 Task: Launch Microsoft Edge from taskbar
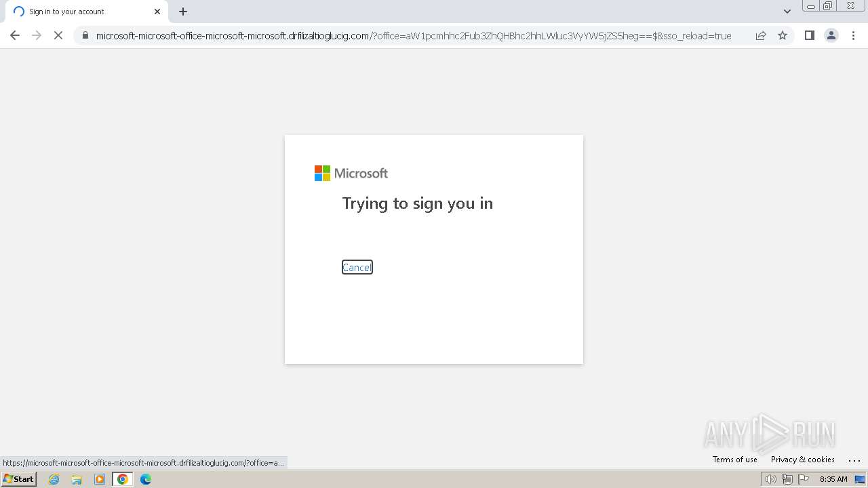coord(146,479)
